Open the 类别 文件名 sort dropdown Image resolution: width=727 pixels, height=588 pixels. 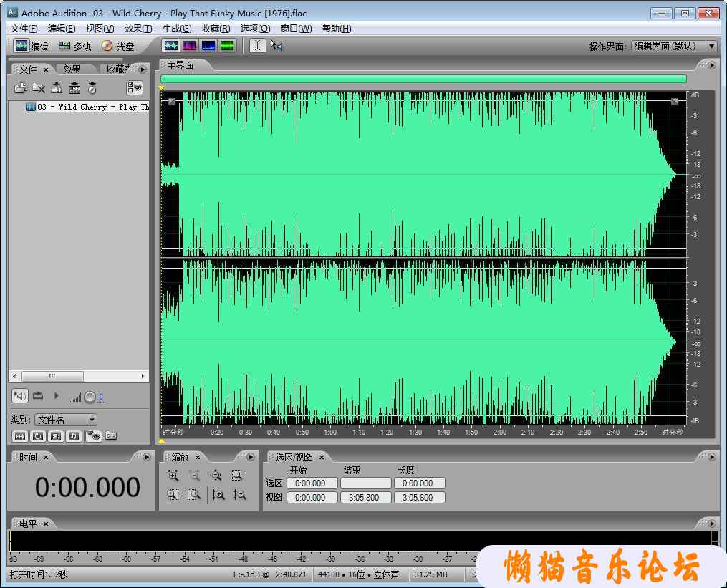(x=65, y=420)
